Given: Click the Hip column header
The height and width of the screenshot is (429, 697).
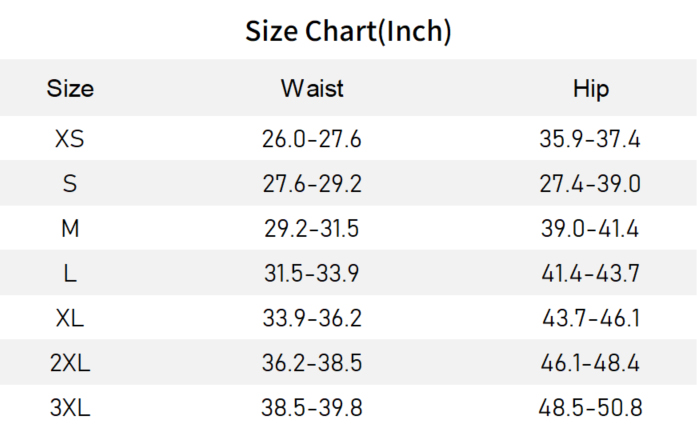Looking at the screenshot, I should tap(590, 88).
